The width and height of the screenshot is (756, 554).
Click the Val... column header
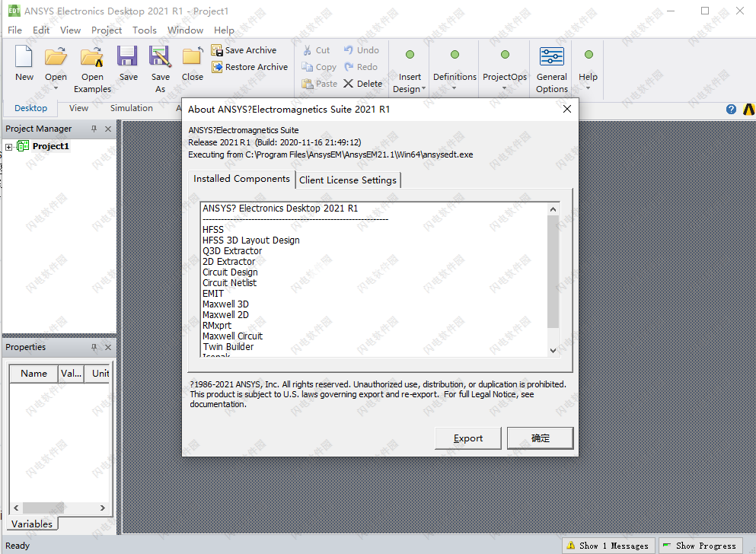(x=71, y=374)
